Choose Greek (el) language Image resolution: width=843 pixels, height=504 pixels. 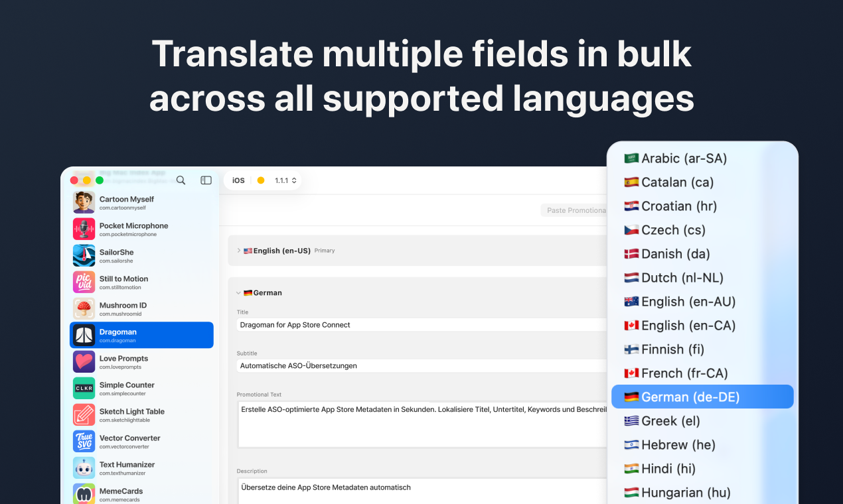point(702,421)
